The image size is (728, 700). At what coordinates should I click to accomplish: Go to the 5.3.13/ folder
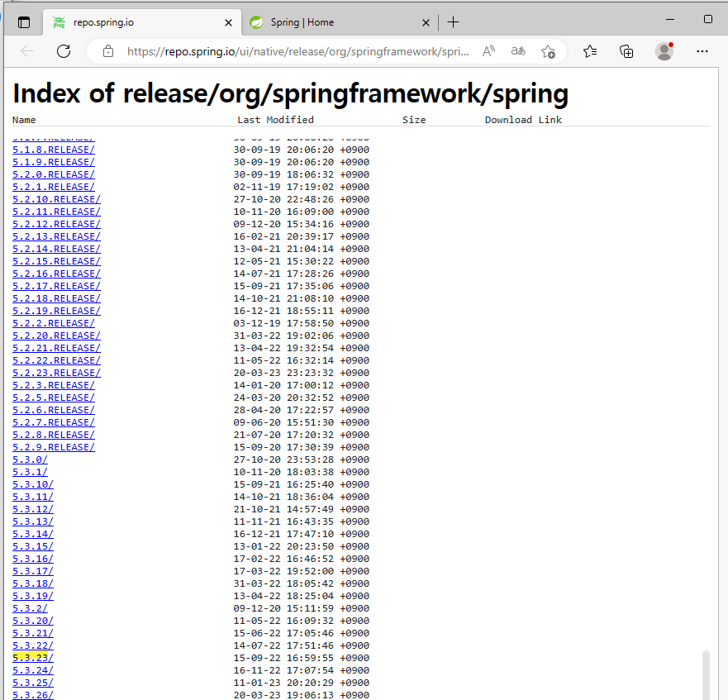pyautogui.click(x=32, y=521)
